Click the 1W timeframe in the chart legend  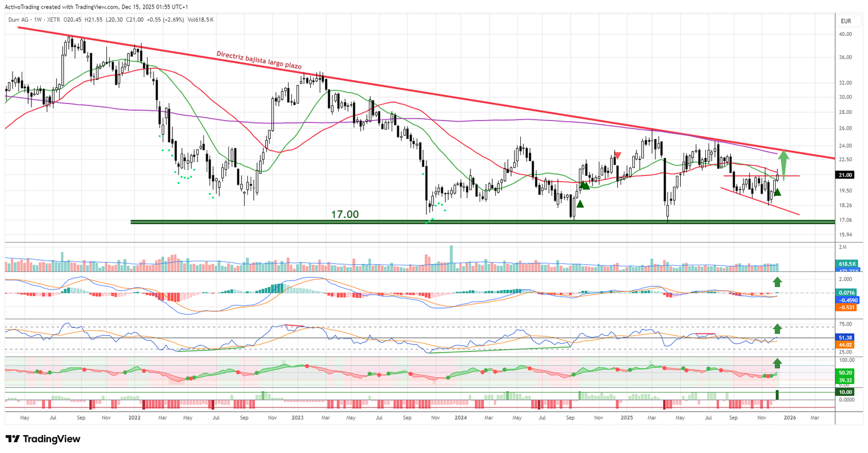(38, 20)
